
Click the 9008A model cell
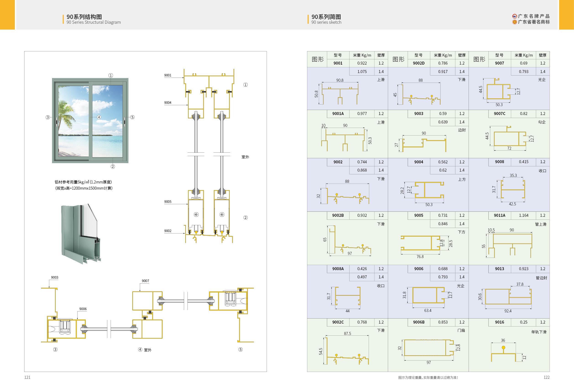338,269
